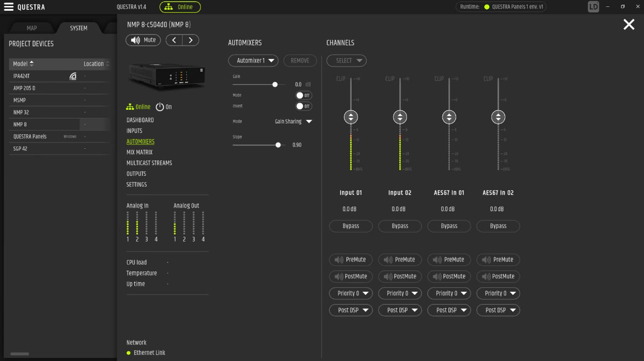Click the Slope slider handle

[278, 145]
